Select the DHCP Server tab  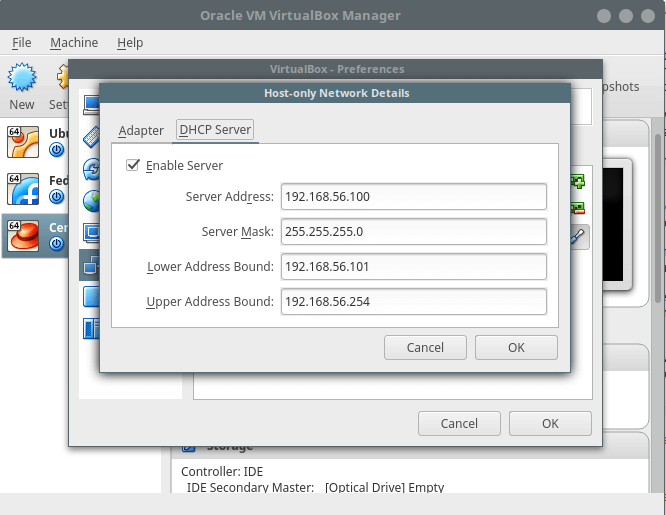[214, 130]
